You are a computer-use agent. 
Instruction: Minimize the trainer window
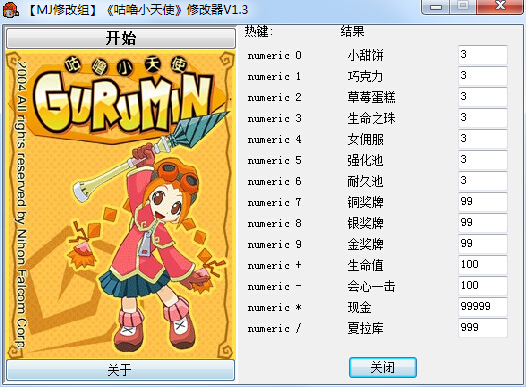pyautogui.click(x=436, y=6)
